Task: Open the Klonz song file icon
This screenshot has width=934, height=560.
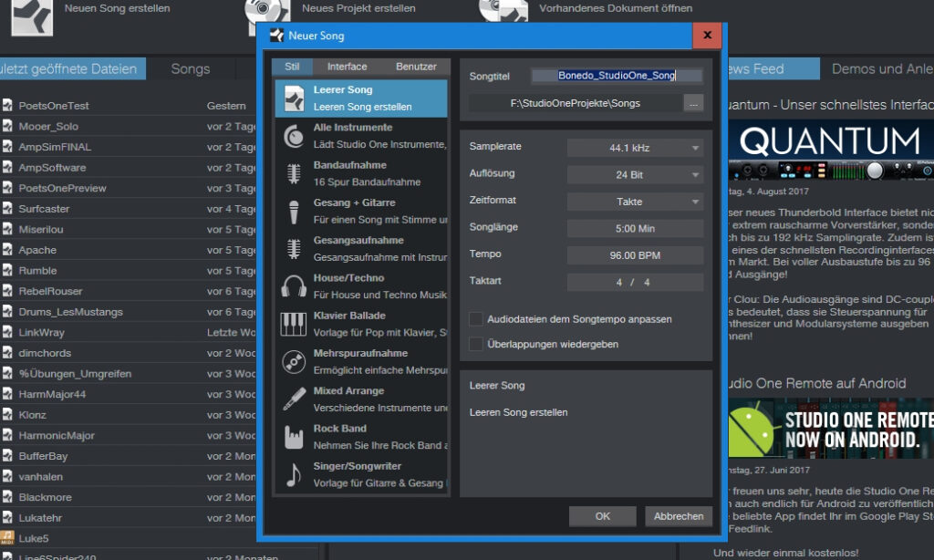Action: click(x=7, y=415)
